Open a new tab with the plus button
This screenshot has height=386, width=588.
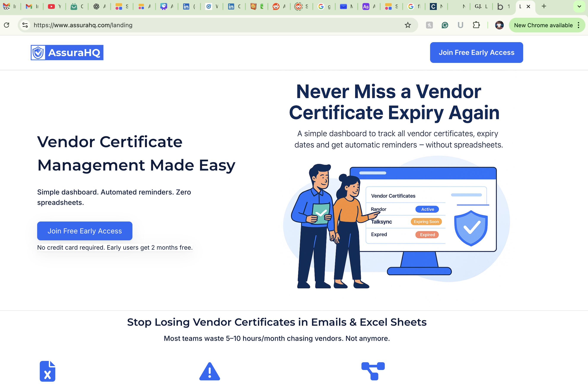tap(544, 6)
